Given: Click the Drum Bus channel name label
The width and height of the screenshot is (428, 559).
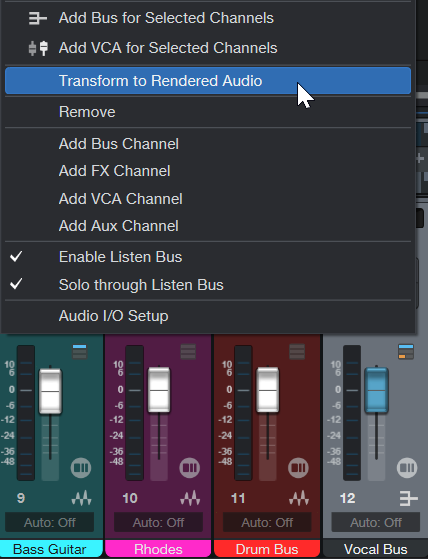Looking at the screenshot, I should point(267,549).
